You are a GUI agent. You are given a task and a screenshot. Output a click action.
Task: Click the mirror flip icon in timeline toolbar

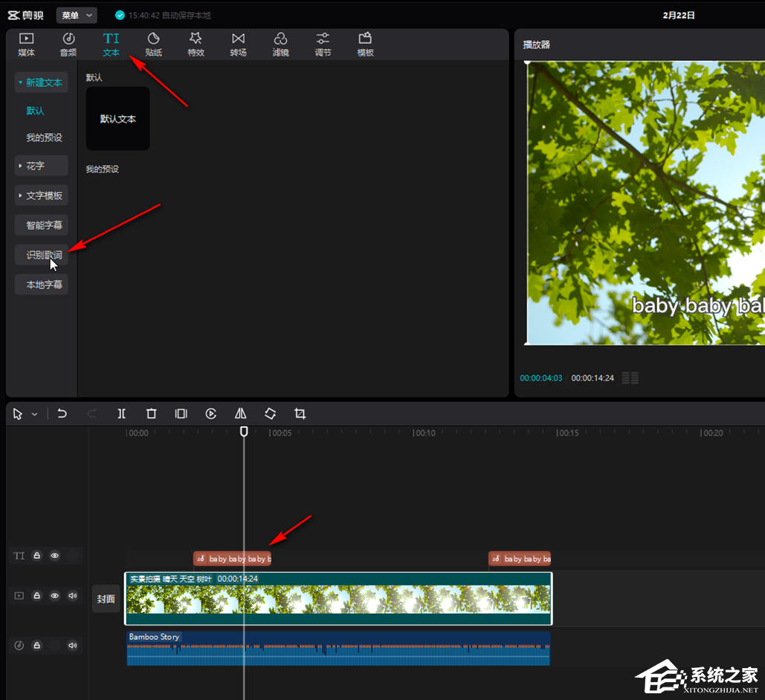[x=240, y=414]
